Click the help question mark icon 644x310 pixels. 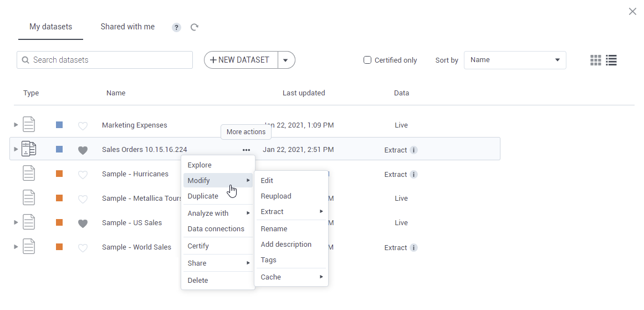tap(176, 27)
